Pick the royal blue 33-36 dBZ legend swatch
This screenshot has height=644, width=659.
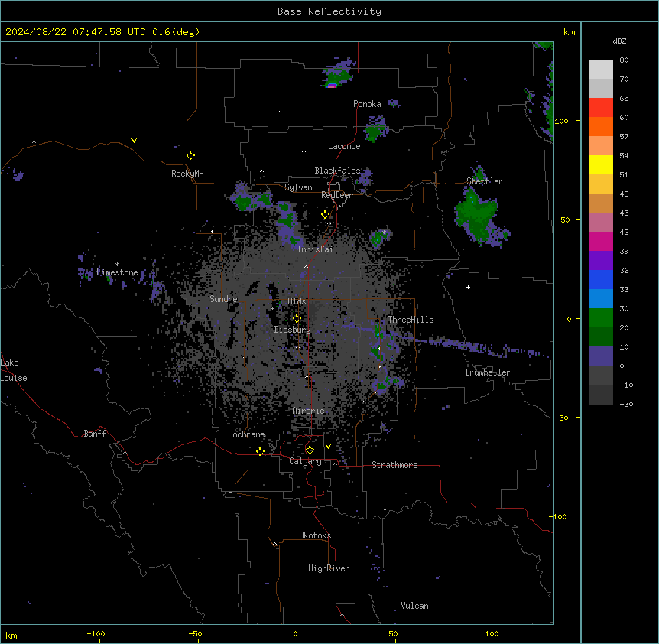coord(601,279)
